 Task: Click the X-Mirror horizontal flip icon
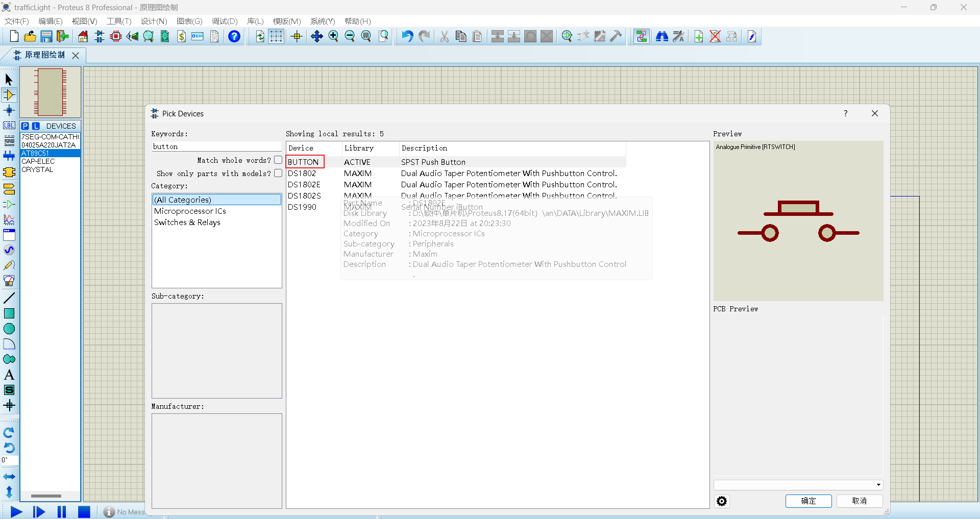point(9,477)
